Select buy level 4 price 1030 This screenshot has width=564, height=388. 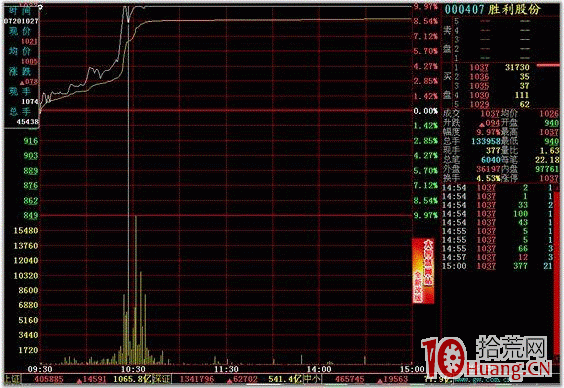pyautogui.click(x=479, y=95)
